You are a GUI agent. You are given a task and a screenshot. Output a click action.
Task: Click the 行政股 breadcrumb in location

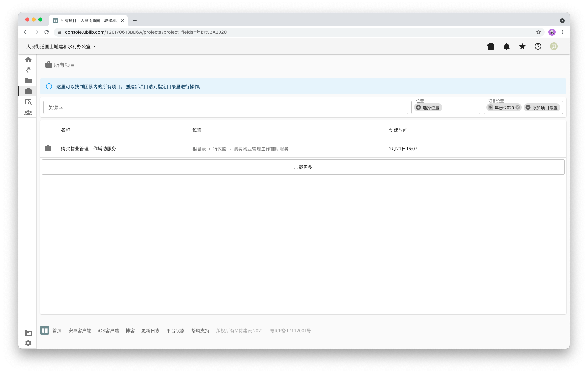point(220,149)
